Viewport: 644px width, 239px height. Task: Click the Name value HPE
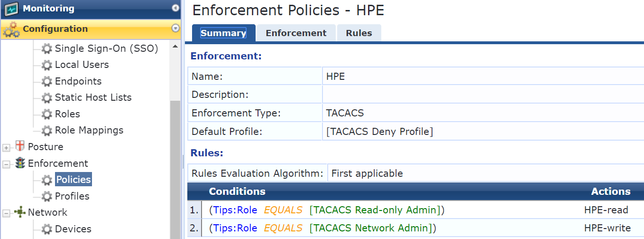tap(336, 76)
